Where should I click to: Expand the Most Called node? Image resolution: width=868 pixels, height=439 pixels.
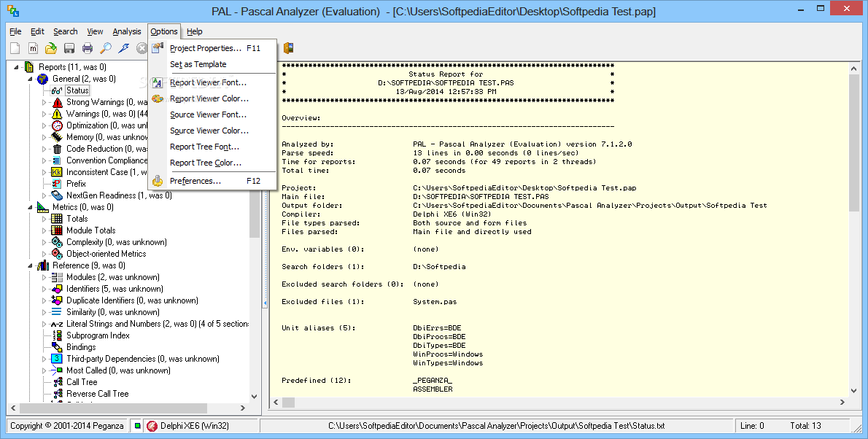(44, 370)
